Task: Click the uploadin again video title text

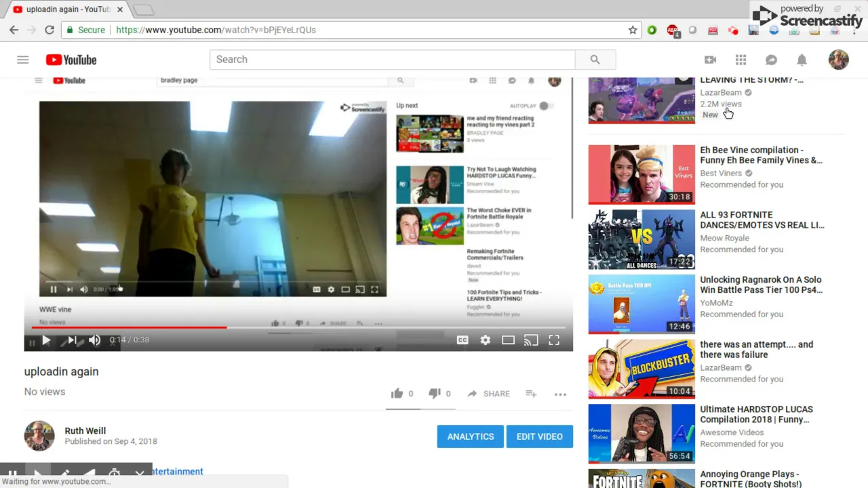Action: (x=61, y=371)
